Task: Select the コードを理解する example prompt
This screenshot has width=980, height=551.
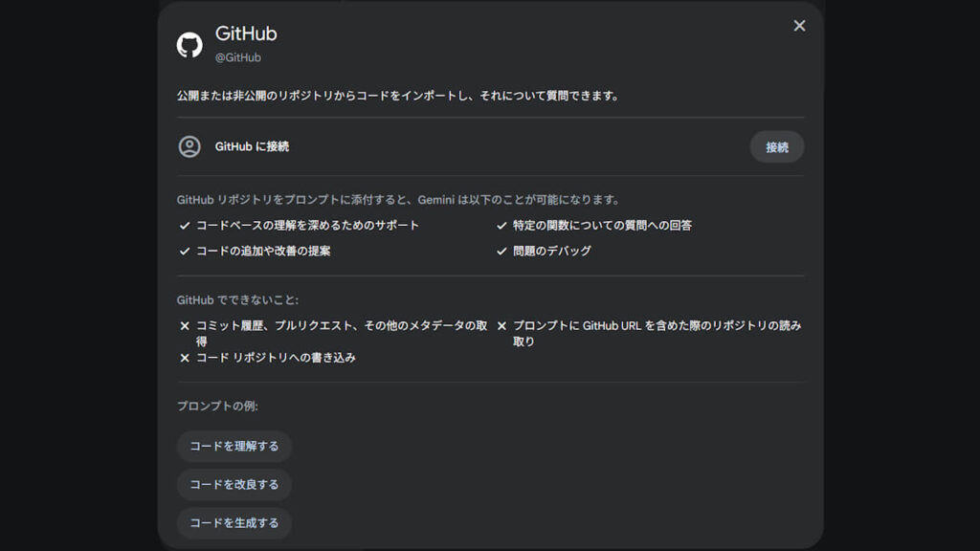Action: (234, 446)
